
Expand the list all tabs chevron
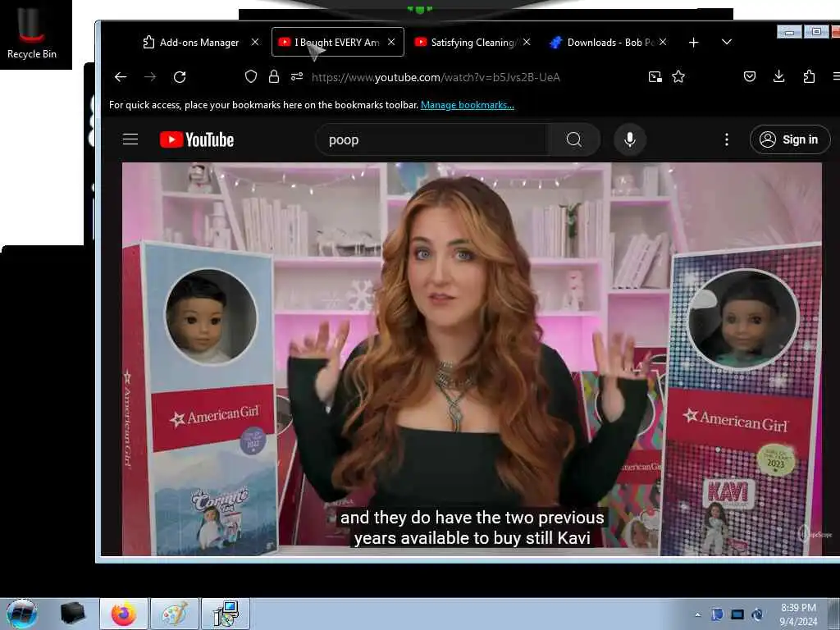(x=727, y=42)
